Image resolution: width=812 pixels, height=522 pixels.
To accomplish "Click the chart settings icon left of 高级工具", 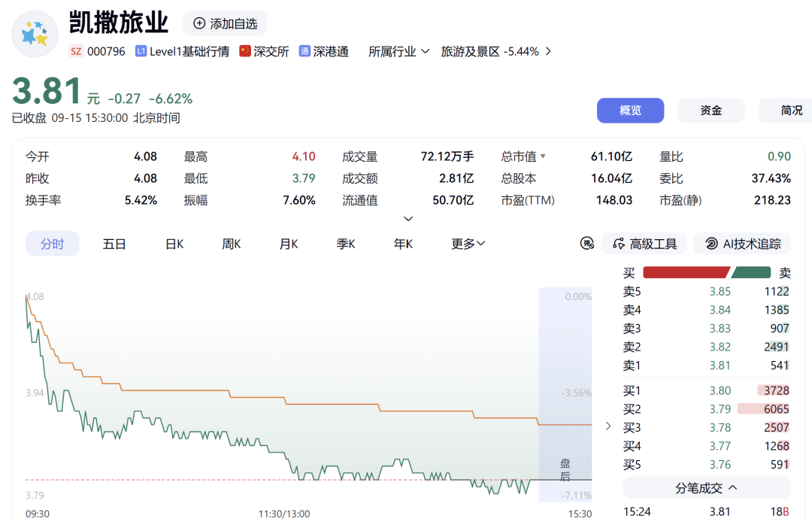I will click(586, 244).
